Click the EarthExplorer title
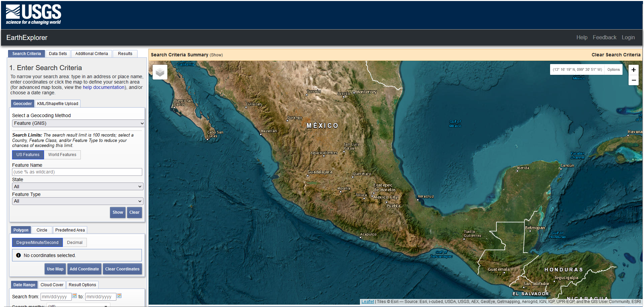Screen dimensions: 644x307 click(x=27, y=38)
